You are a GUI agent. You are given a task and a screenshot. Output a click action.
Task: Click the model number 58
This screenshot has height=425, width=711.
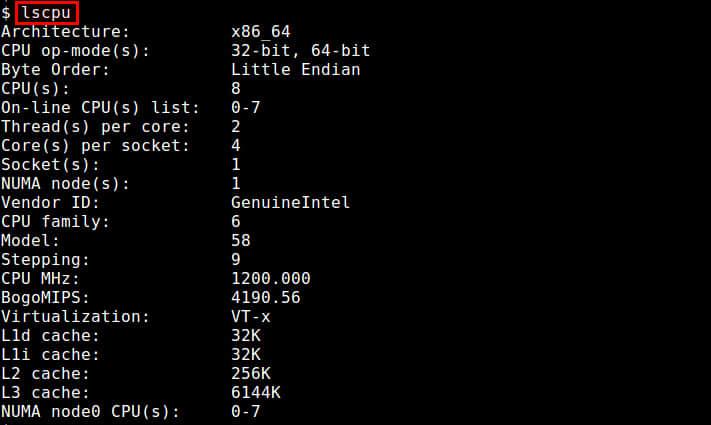point(240,240)
